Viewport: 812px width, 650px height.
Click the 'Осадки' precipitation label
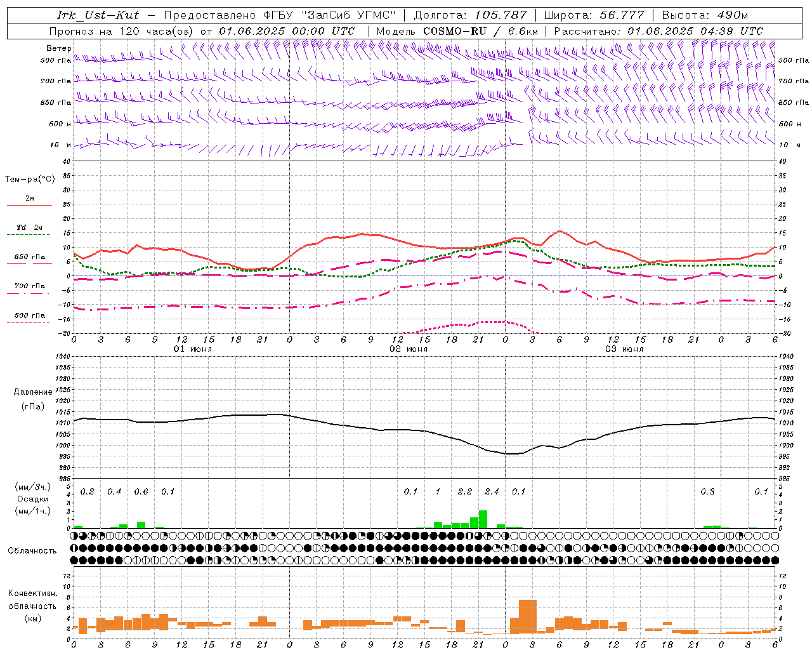(x=33, y=499)
